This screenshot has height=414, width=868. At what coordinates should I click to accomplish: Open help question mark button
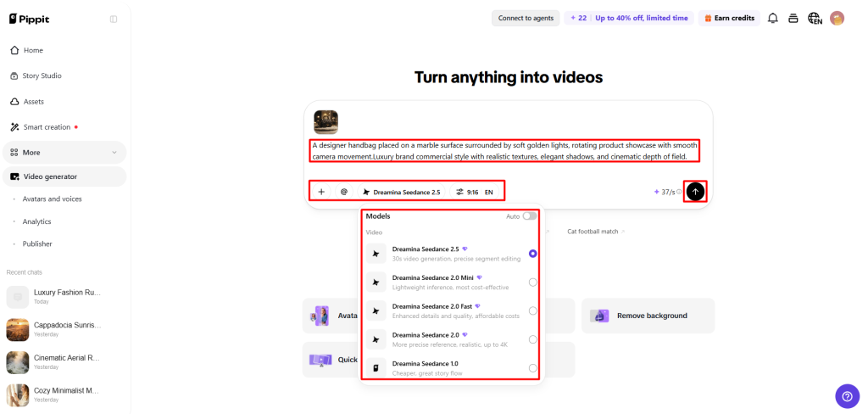point(847,396)
